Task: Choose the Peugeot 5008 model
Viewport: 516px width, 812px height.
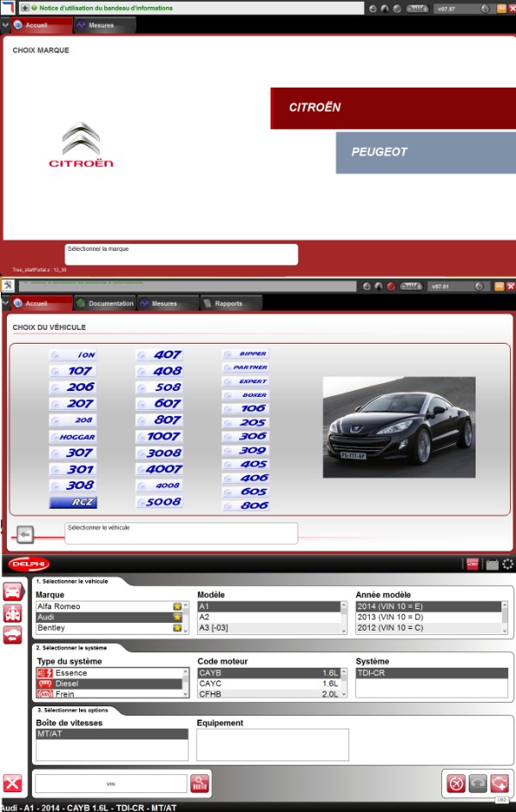Action: [x=160, y=503]
